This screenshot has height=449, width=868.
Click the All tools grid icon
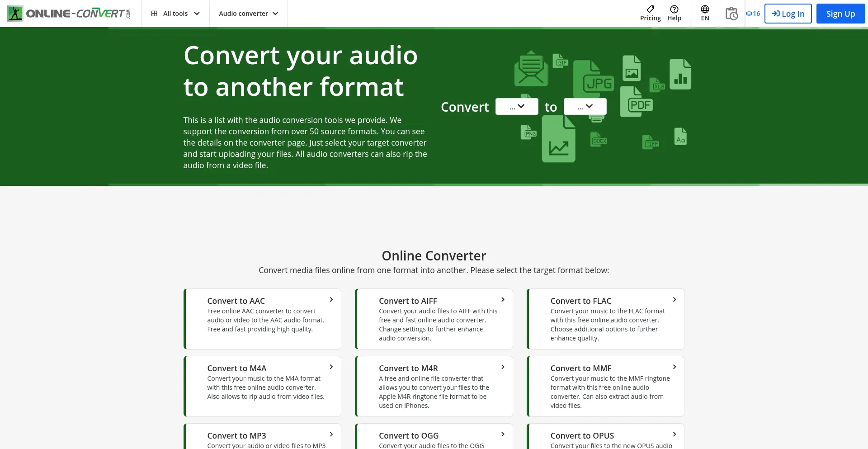click(154, 14)
